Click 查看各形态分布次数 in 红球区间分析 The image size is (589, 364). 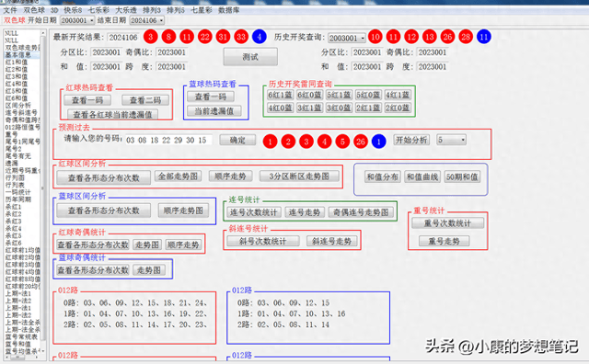pos(104,178)
